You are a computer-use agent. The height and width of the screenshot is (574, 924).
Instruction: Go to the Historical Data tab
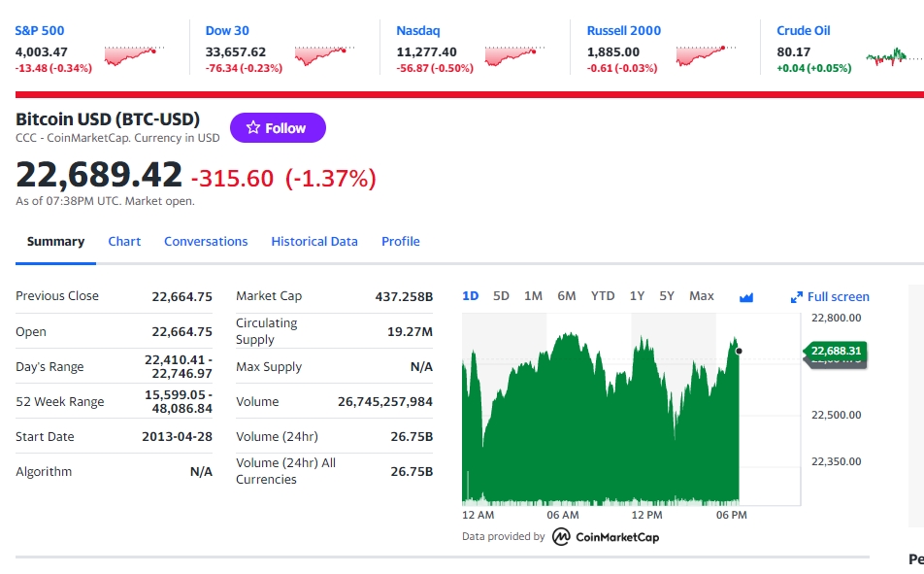(314, 242)
